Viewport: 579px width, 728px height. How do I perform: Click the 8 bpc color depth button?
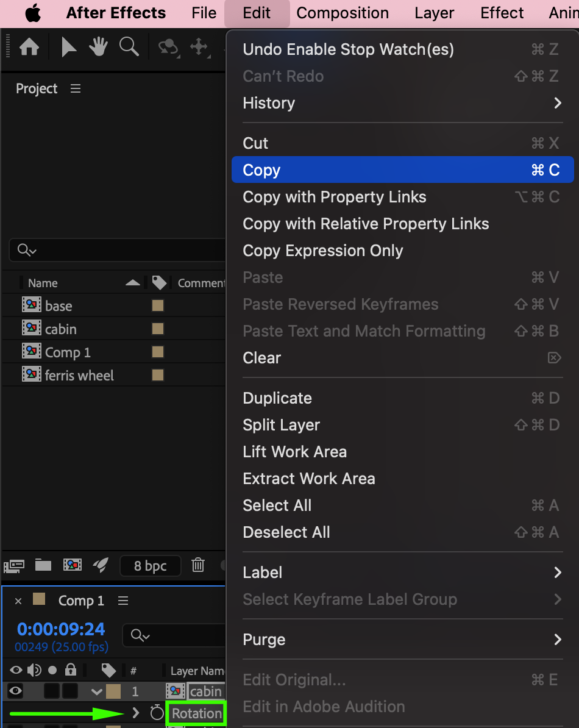pos(151,565)
